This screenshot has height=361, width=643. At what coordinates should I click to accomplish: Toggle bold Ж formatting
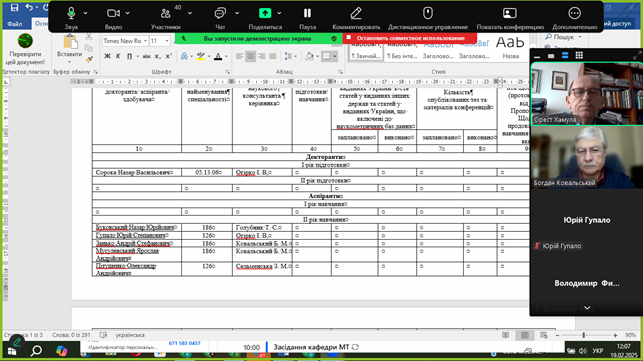pyautogui.click(x=107, y=56)
